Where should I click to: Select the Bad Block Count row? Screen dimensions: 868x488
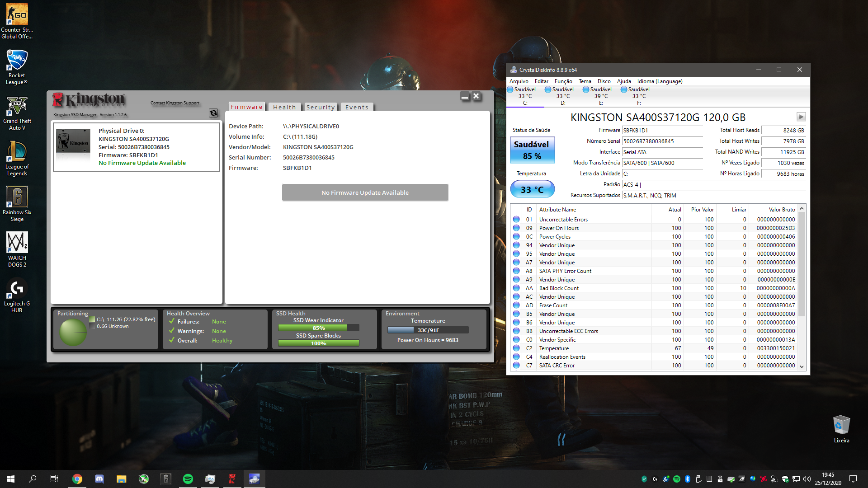tap(654, 288)
